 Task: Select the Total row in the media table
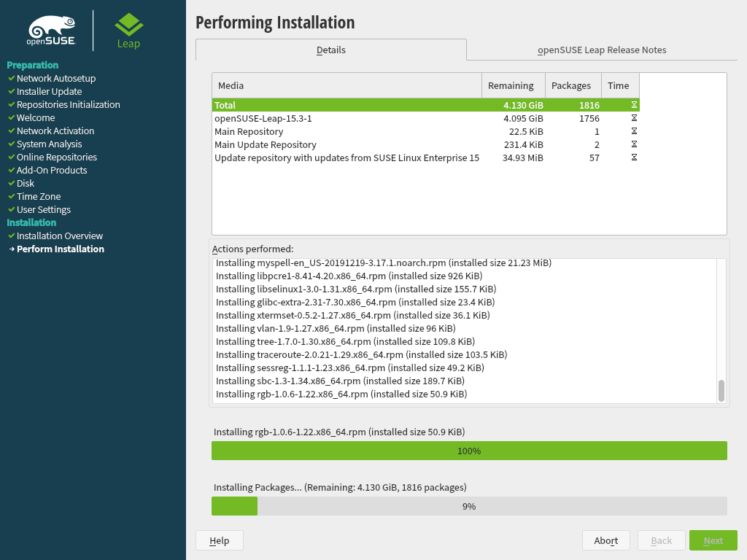[x=426, y=105]
